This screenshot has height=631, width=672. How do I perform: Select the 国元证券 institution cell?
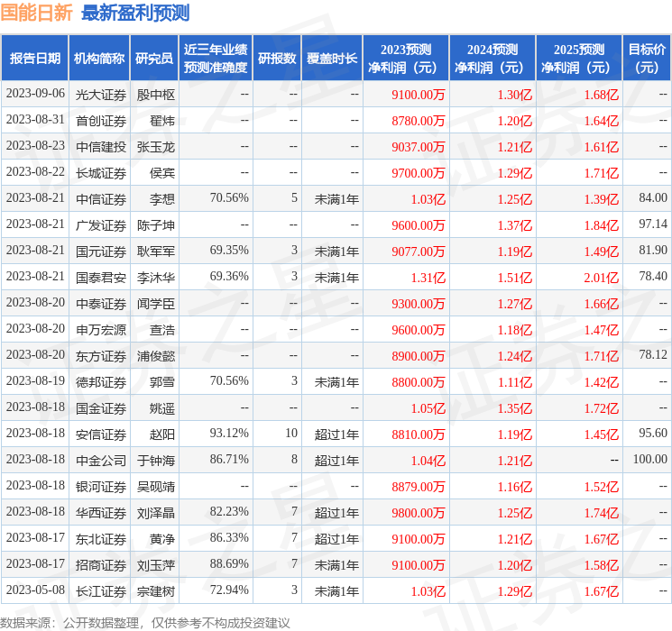point(101,251)
